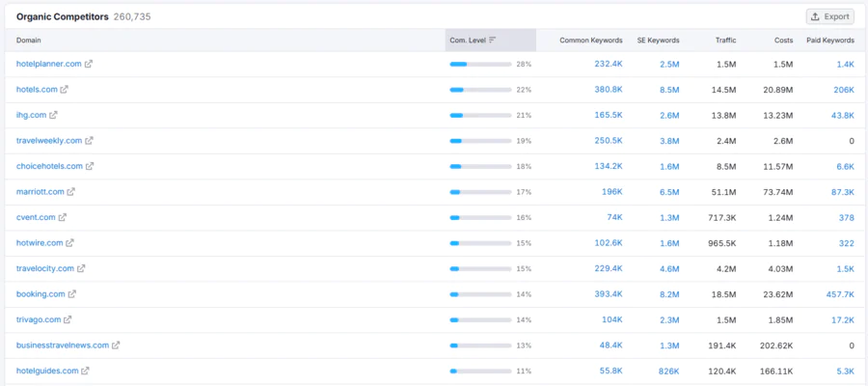
Task: Open 6.5M SE keywords for marriott.com
Action: [x=669, y=192]
